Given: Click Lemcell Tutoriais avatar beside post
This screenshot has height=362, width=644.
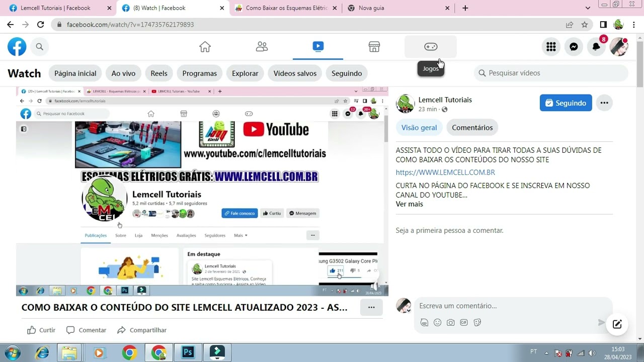Looking at the screenshot, I should click(405, 104).
